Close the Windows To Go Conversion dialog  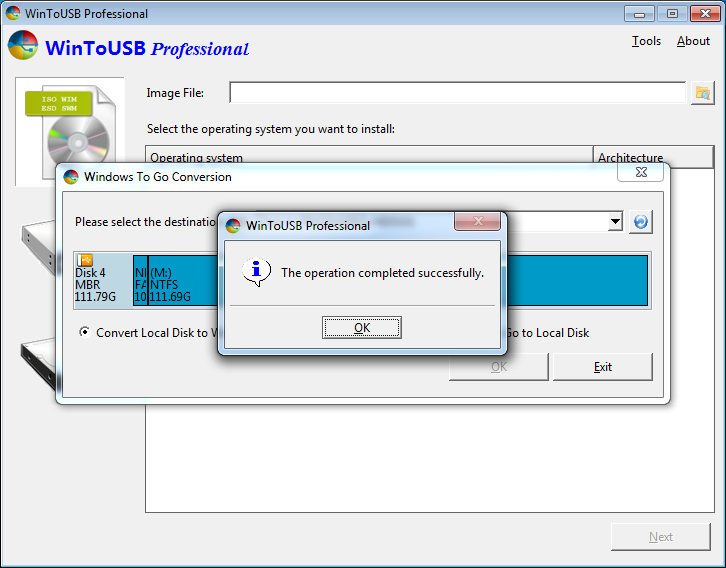point(641,172)
